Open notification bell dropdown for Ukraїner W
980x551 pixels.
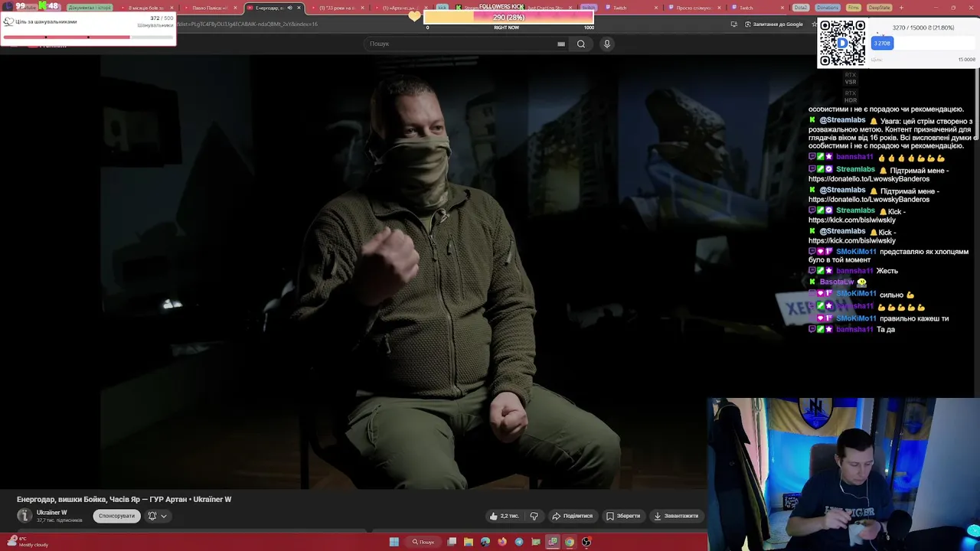tap(157, 516)
